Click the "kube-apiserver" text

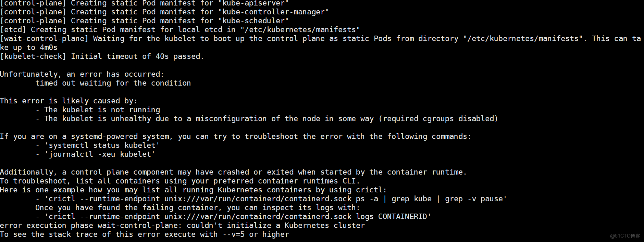pos(254,3)
